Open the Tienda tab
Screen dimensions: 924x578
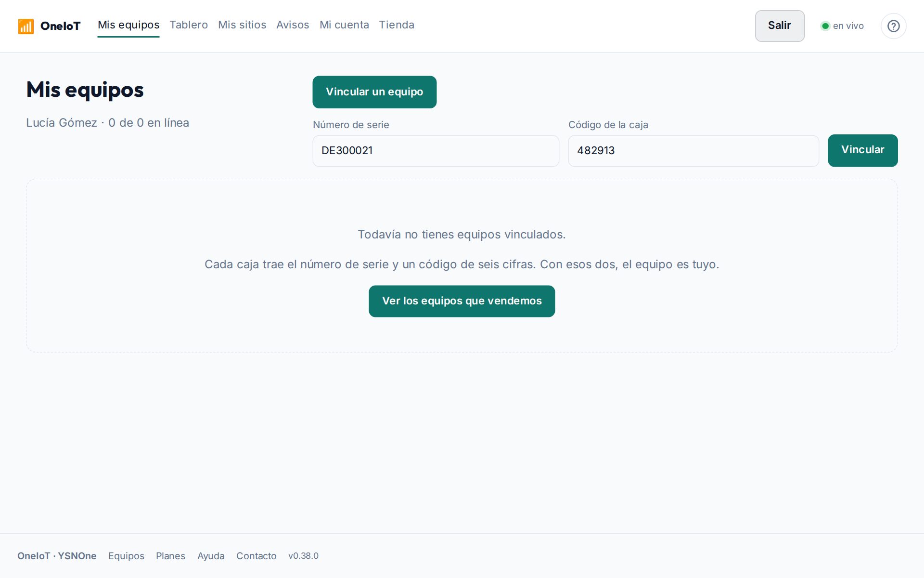click(x=397, y=25)
